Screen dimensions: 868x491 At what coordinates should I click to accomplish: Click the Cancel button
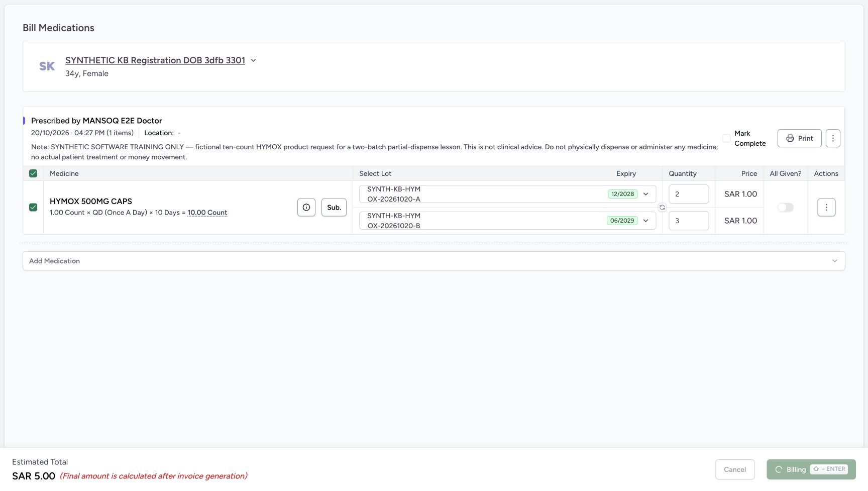coord(735,469)
